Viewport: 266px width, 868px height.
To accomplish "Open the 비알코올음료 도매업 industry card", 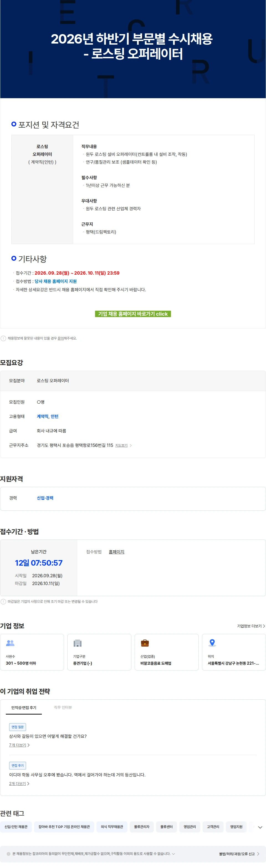I will click(x=167, y=652).
